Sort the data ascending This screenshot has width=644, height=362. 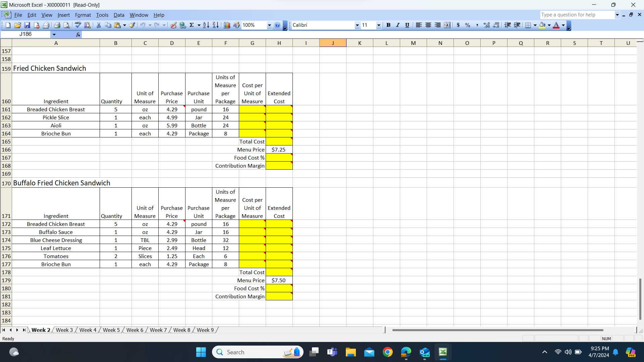point(206,25)
